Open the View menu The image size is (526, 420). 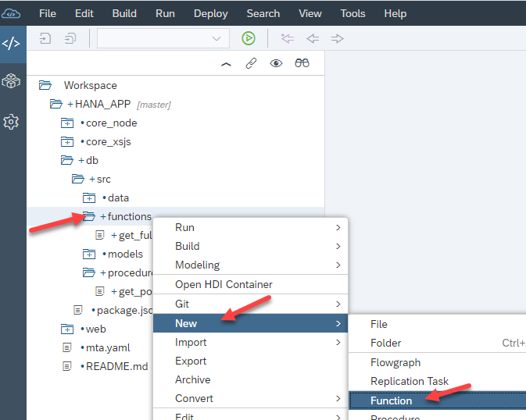pyautogui.click(x=310, y=13)
